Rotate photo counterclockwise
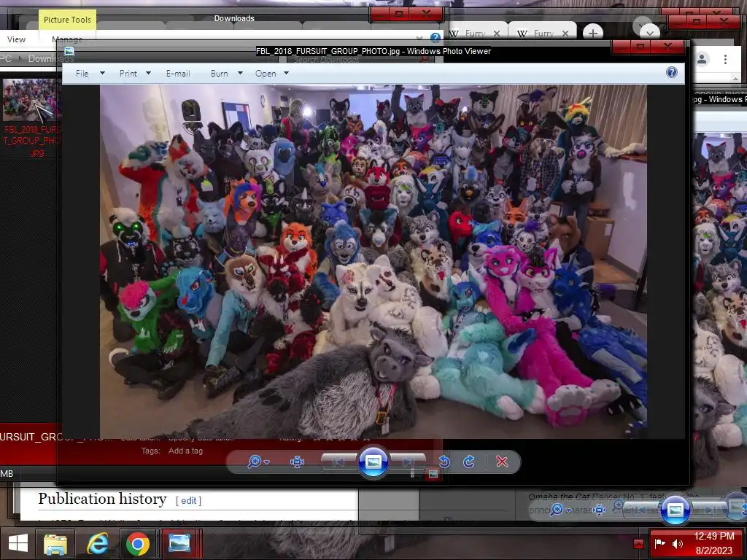 (x=444, y=462)
